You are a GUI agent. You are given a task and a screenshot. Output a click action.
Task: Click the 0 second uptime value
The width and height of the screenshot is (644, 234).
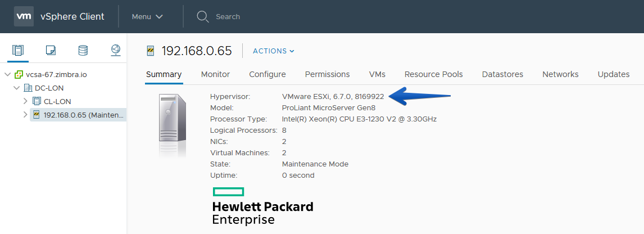298,175
